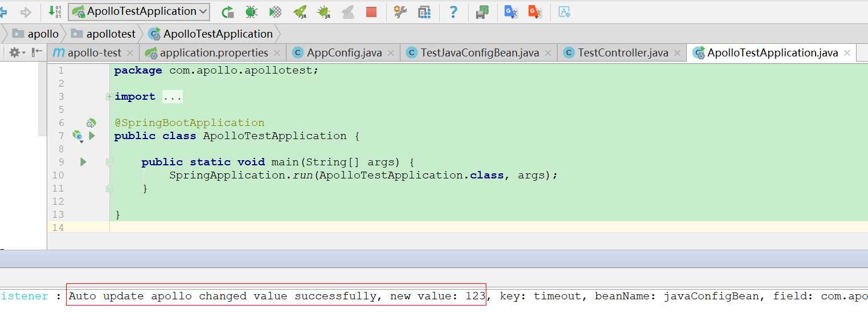Open settings via the wrench icon
The image size is (868, 313).
pyautogui.click(x=400, y=11)
